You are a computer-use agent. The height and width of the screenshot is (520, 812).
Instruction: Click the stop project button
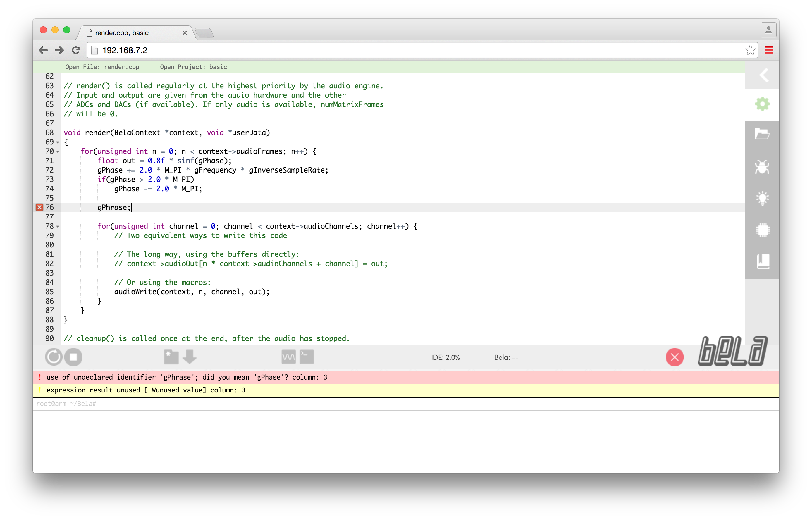tap(73, 357)
